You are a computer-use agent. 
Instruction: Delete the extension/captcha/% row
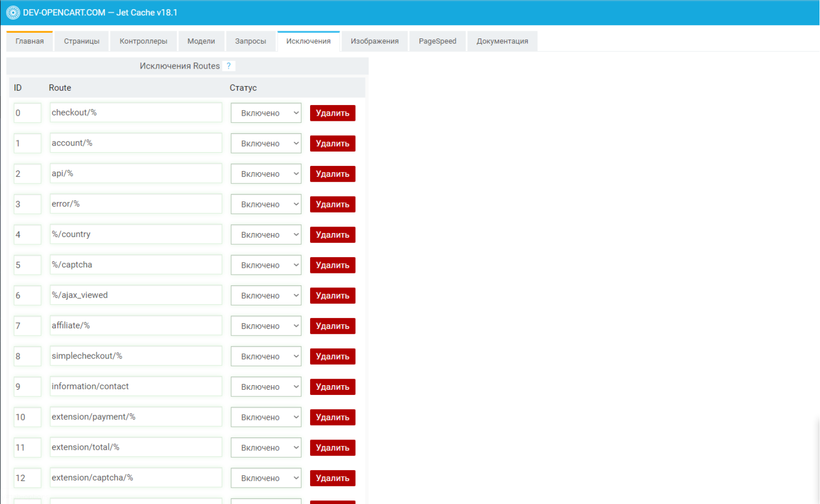click(x=333, y=478)
